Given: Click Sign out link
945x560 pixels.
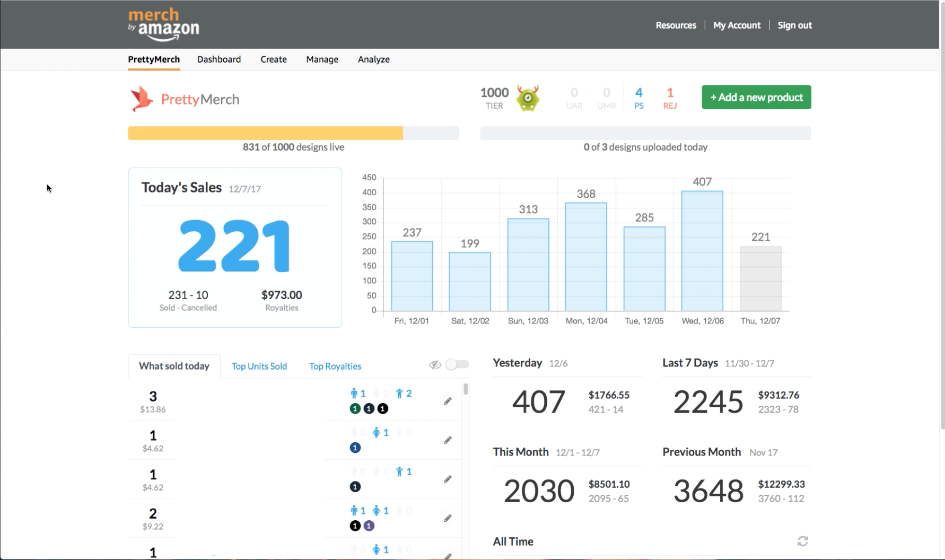Looking at the screenshot, I should [x=794, y=25].
